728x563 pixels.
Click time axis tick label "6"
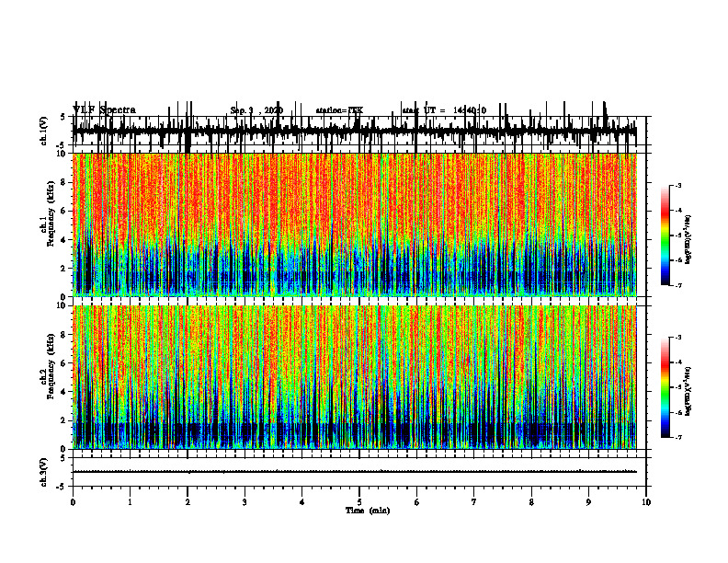point(416,502)
